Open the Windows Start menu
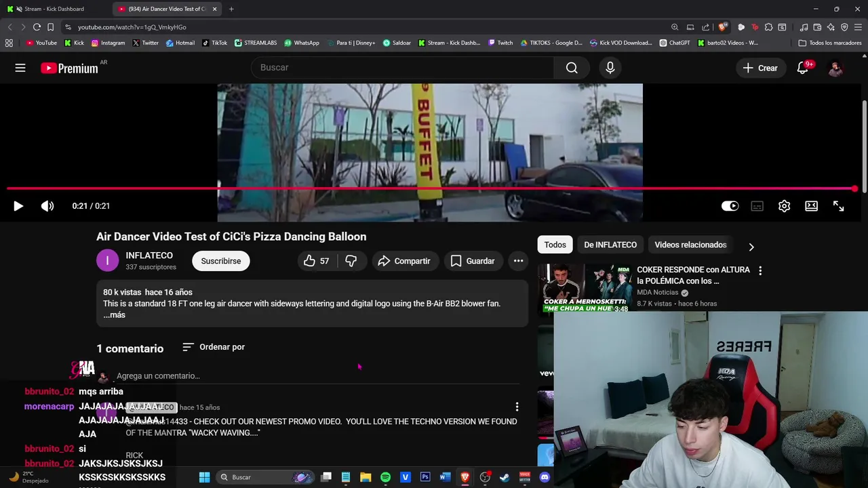868x488 pixels. click(204, 477)
